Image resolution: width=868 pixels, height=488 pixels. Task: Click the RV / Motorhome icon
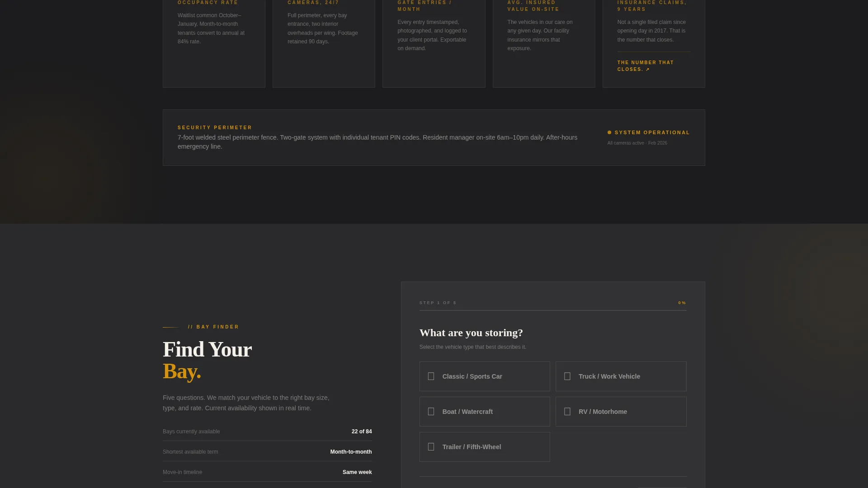click(x=567, y=412)
